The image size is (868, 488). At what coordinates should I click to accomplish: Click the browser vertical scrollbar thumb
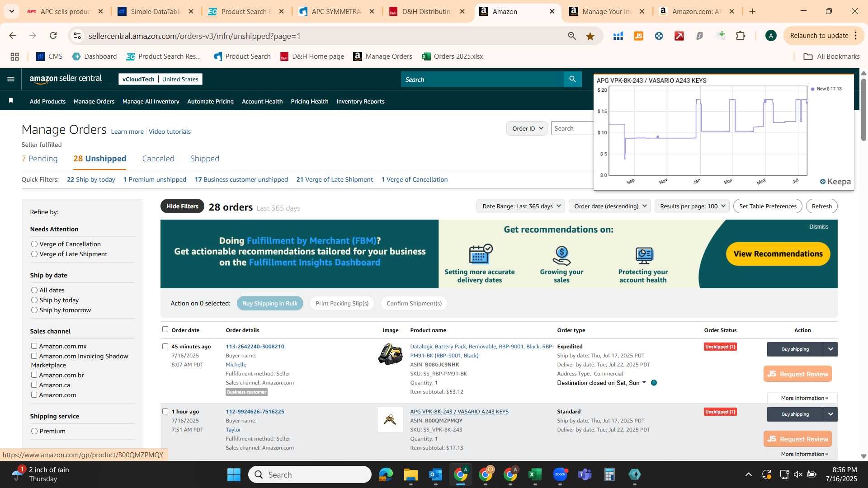[863, 109]
